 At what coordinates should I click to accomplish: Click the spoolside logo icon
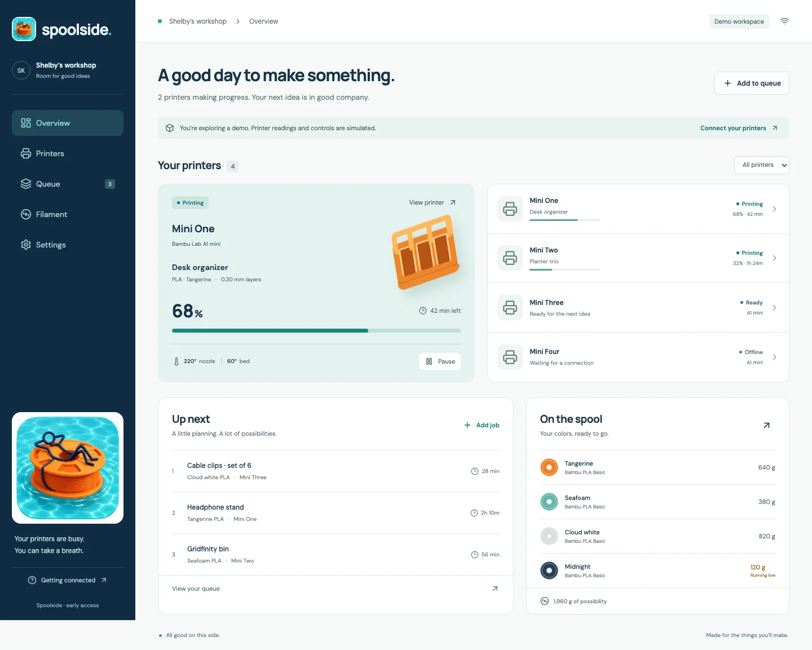24,29
